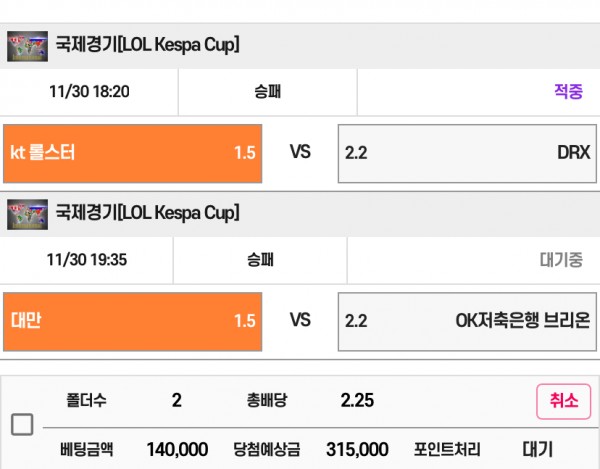
Task: Select the OK저축은행 브리온 2.2 odds bet
Action: pyautogui.click(x=467, y=322)
